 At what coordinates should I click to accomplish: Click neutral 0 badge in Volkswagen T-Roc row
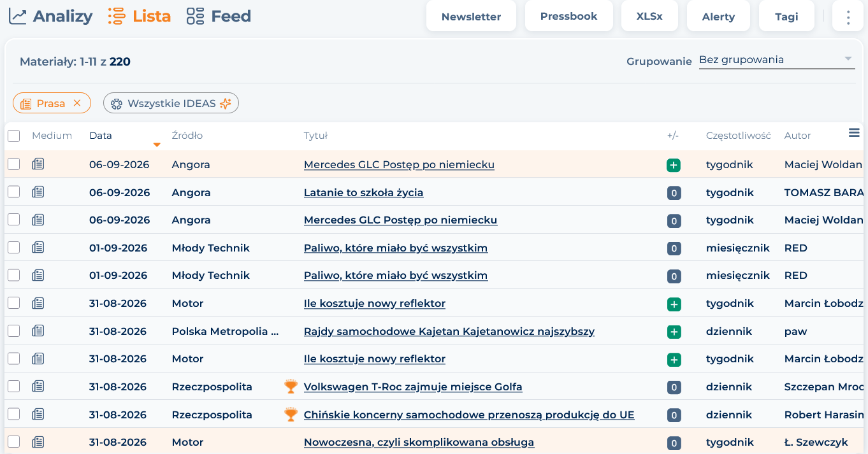pyautogui.click(x=674, y=387)
